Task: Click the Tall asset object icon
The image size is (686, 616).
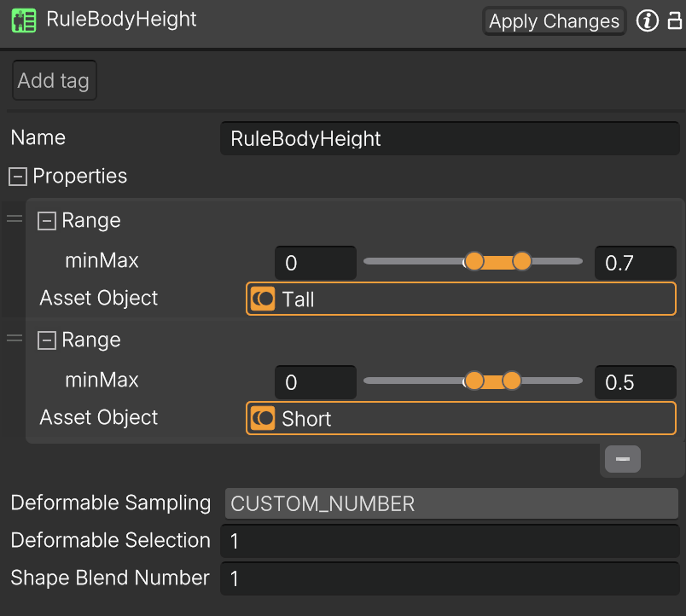Action: click(x=263, y=299)
